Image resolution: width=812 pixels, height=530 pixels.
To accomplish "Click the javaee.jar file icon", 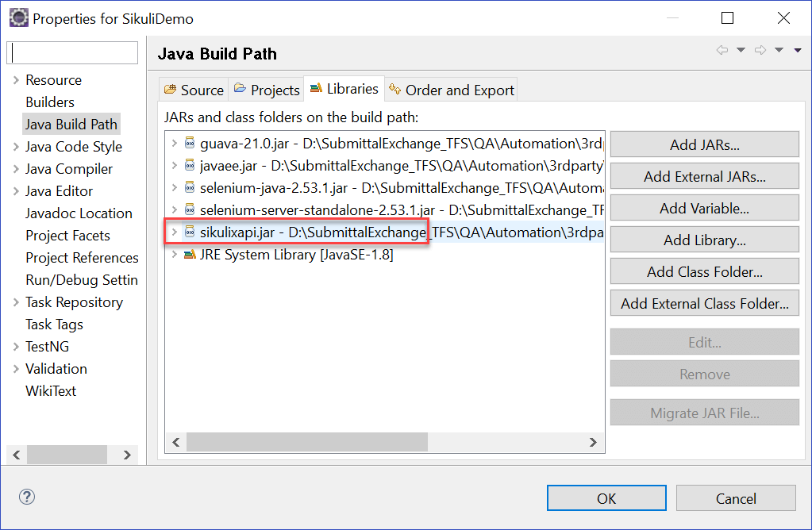I will tap(190, 166).
